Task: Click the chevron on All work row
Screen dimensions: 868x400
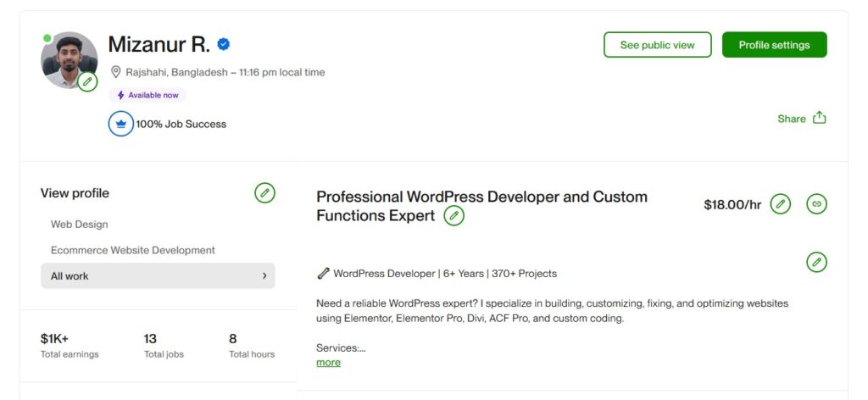Action: [x=264, y=275]
